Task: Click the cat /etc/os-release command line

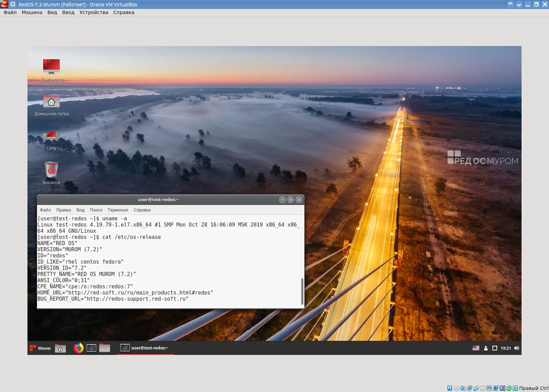Action: coord(99,237)
